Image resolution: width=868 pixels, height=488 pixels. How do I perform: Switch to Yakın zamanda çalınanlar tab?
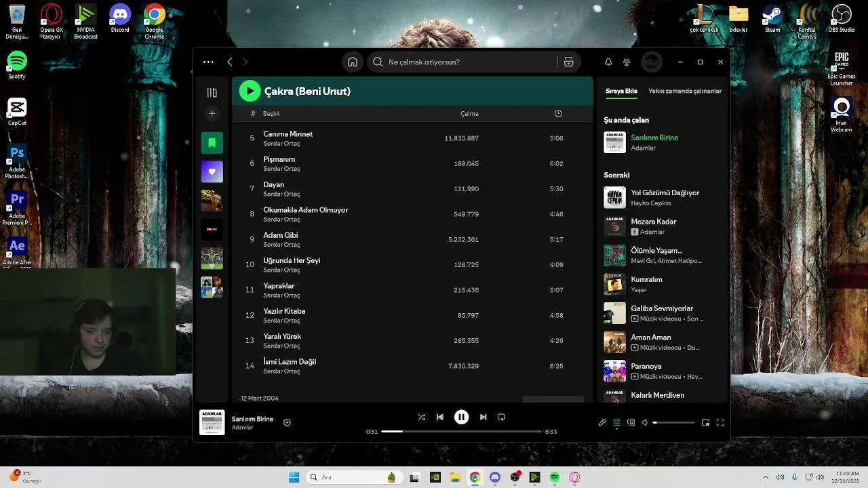point(685,91)
